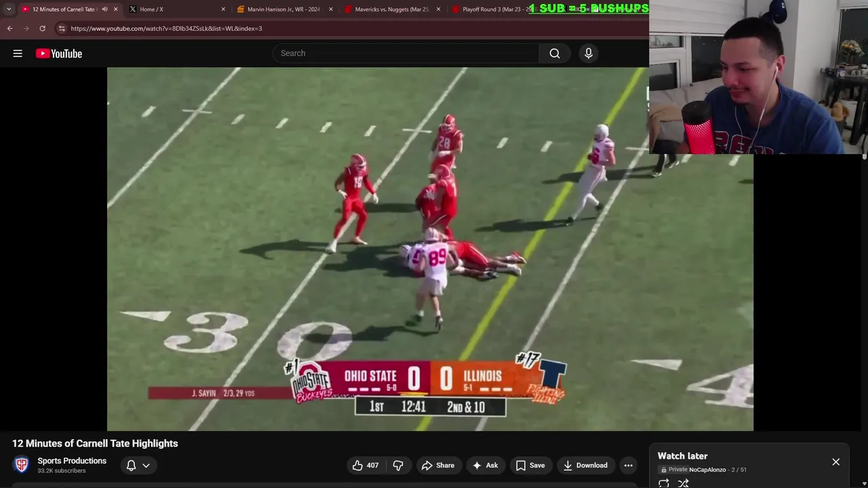This screenshot has height=488, width=868.
Task: Close the 12 Minutes of Carnell Tate tab
Action: coord(115,9)
